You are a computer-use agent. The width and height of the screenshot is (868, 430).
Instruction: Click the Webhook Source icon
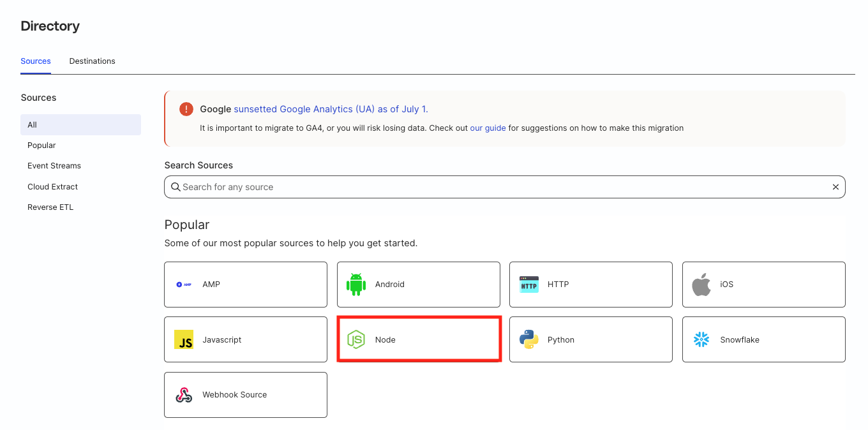[x=184, y=395]
